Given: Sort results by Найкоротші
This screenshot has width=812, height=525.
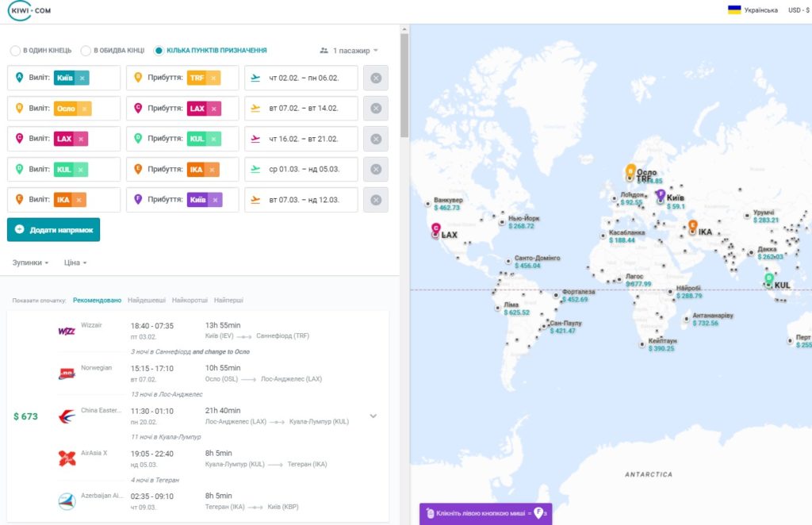Looking at the screenshot, I should (x=190, y=301).
